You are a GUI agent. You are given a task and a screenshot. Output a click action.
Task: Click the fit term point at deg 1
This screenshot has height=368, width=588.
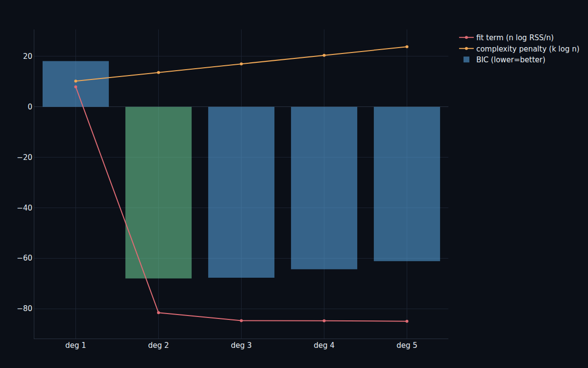(x=75, y=87)
